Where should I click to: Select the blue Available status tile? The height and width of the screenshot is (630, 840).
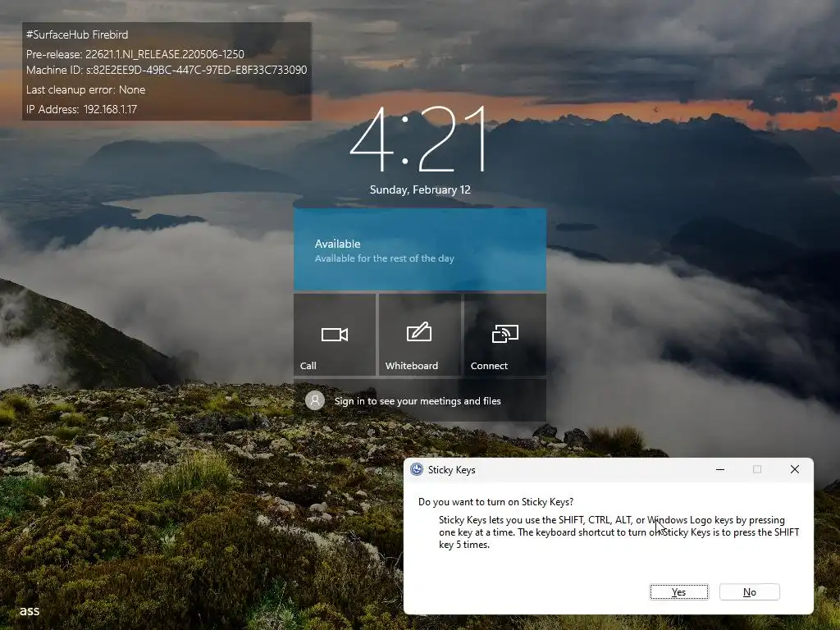(420, 249)
